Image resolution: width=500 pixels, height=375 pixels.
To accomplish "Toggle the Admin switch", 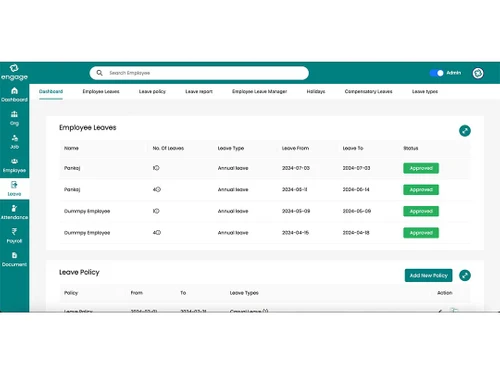I will (436, 73).
